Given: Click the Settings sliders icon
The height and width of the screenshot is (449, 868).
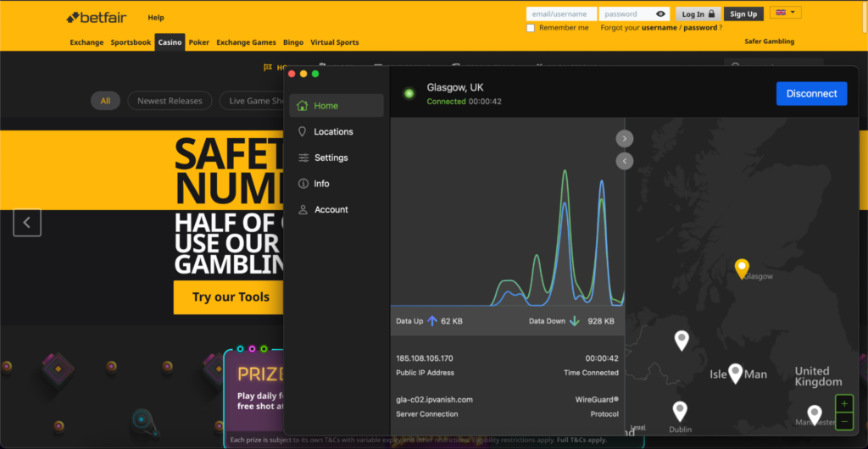Looking at the screenshot, I should point(303,158).
